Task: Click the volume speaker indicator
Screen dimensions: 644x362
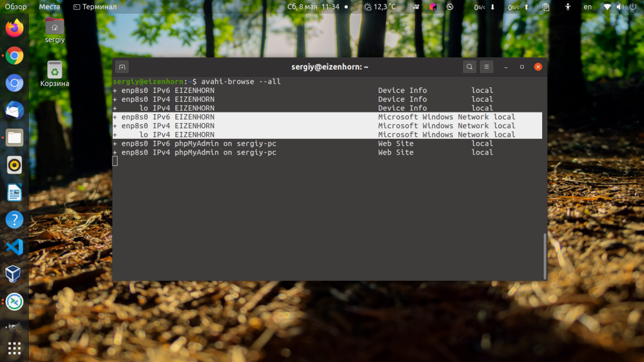Action: 620,6
